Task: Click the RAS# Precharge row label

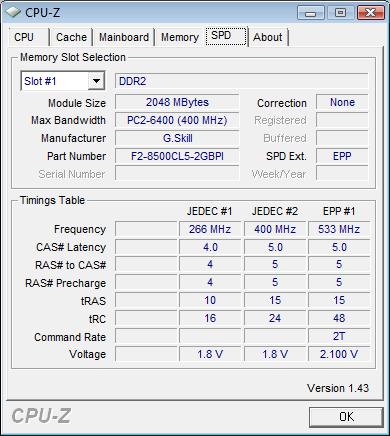Action: point(65,283)
